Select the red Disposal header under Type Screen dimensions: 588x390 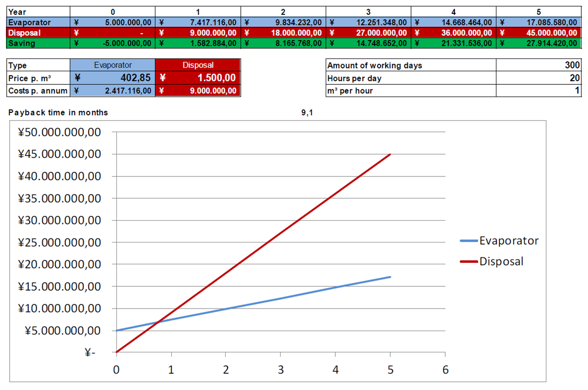coord(198,66)
